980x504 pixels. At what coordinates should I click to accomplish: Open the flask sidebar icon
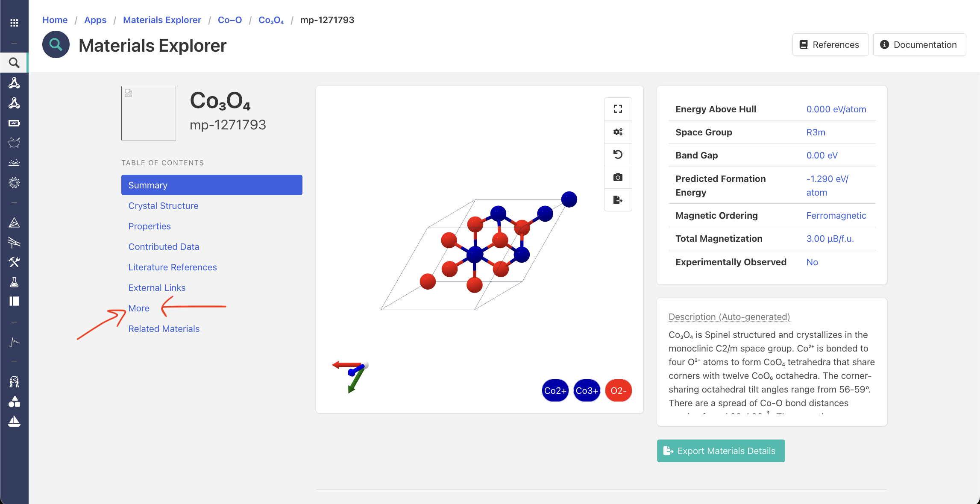(x=14, y=282)
